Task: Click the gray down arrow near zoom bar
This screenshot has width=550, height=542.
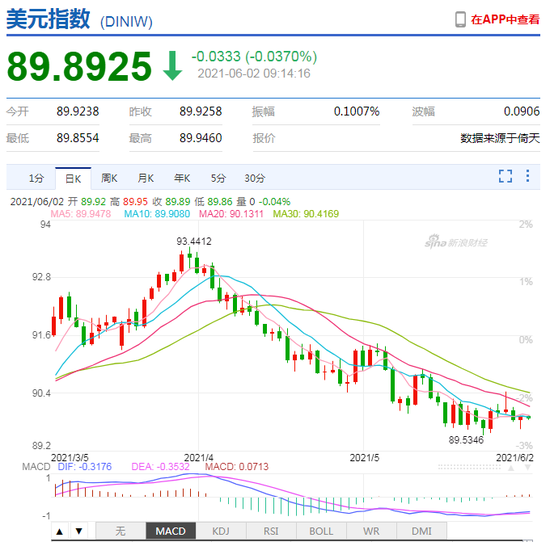Action: click(528, 468)
